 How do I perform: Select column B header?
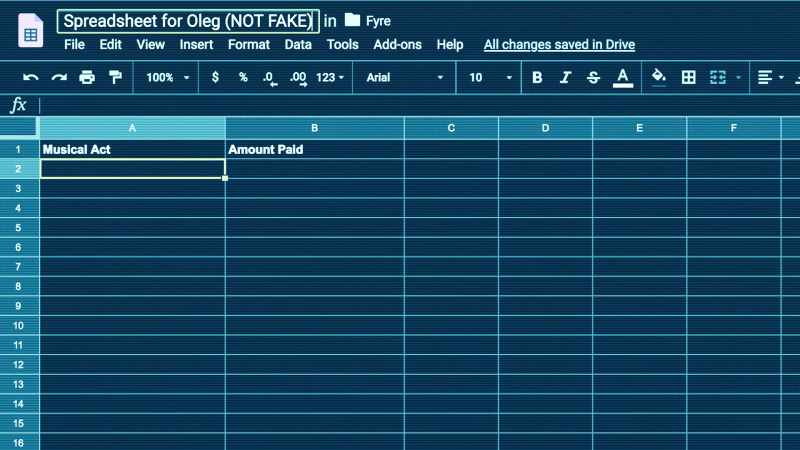(x=315, y=128)
